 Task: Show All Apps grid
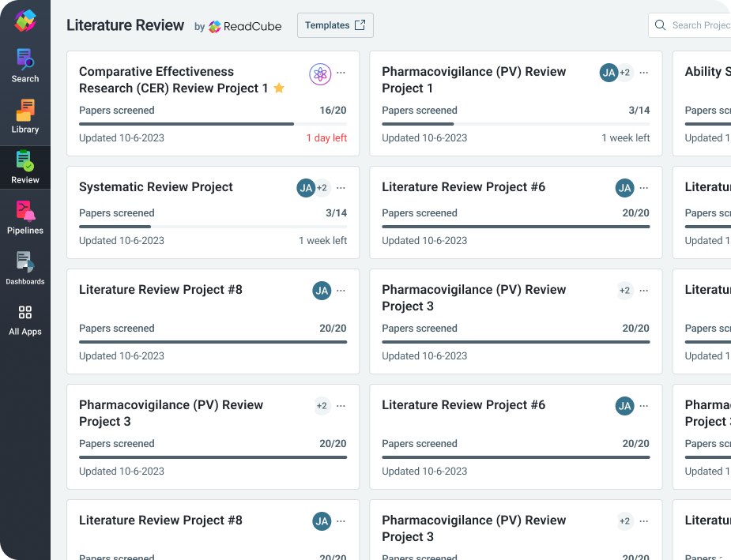[x=25, y=318]
